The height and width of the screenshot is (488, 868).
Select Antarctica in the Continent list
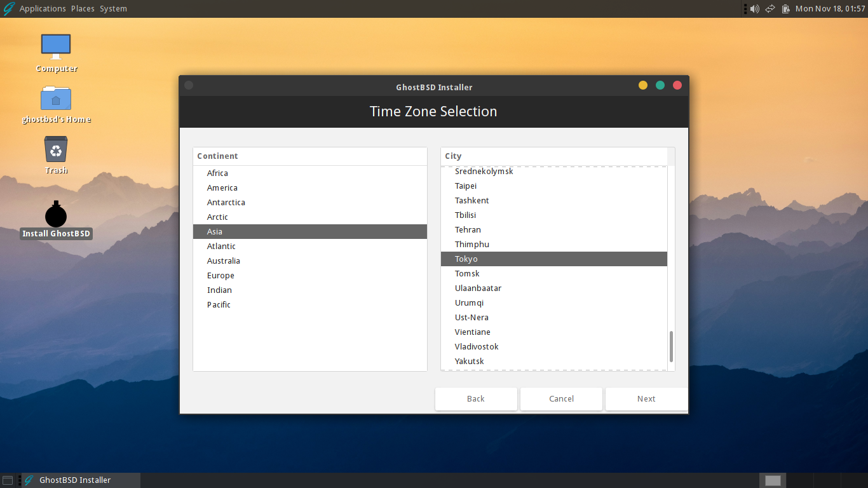[x=310, y=203]
